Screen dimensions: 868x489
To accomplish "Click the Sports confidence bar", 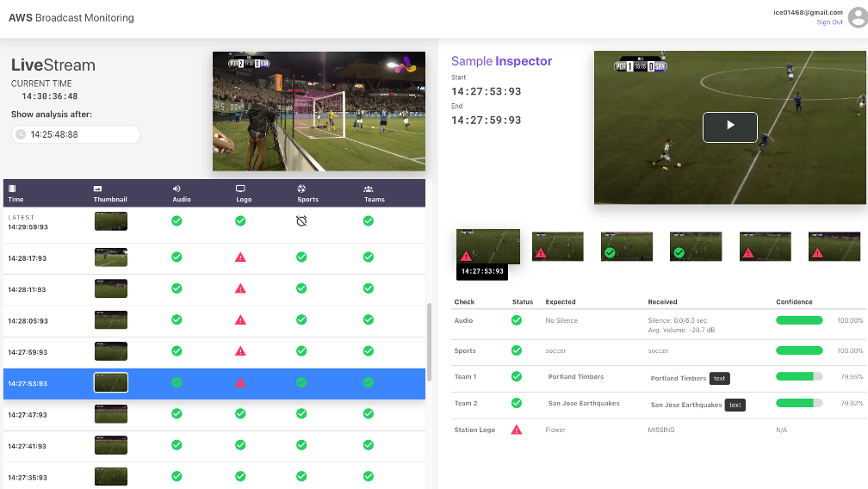I will (x=799, y=350).
